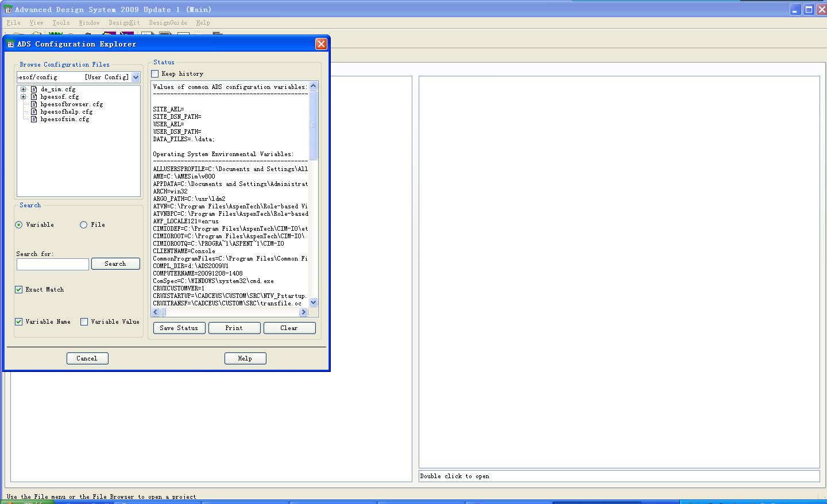Click the COMPUTERNAME=20091208-1408 line
Screen dimensions: 827x504
(198, 273)
